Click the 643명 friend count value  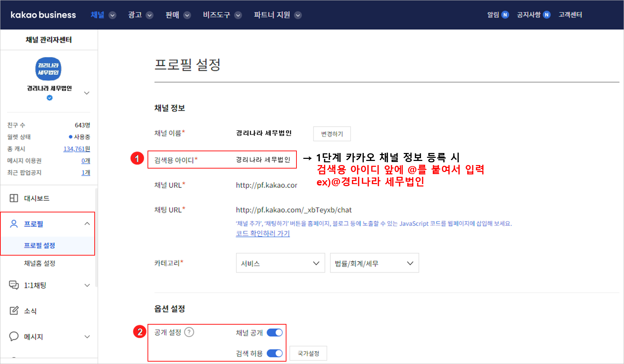pyautogui.click(x=83, y=125)
